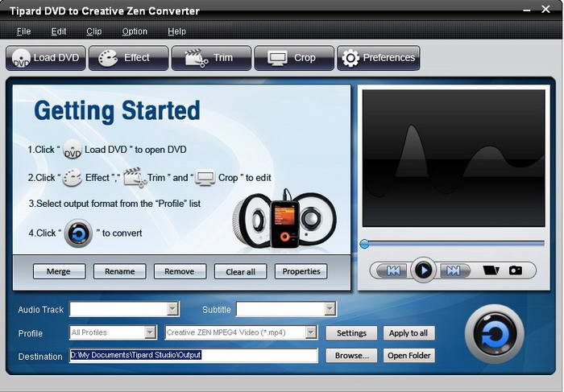This screenshot has width=564, height=392.
Task: Open the File menu
Action: click(23, 31)
